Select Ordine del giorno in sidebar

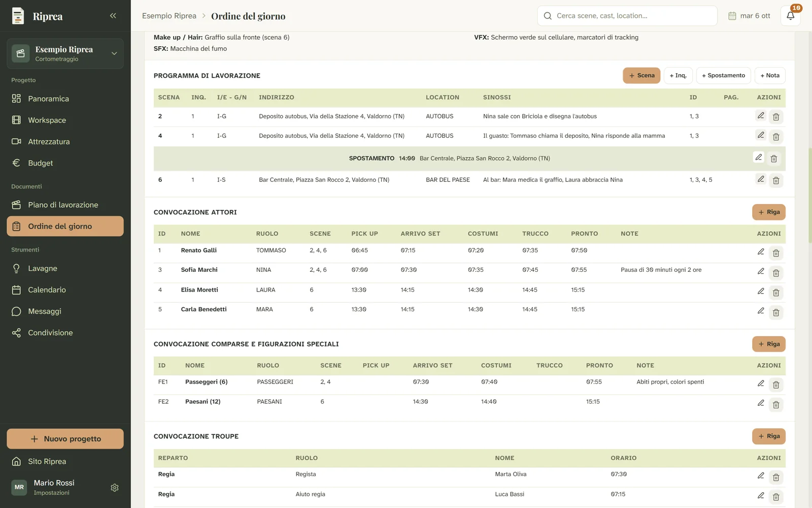coord(65,226)
